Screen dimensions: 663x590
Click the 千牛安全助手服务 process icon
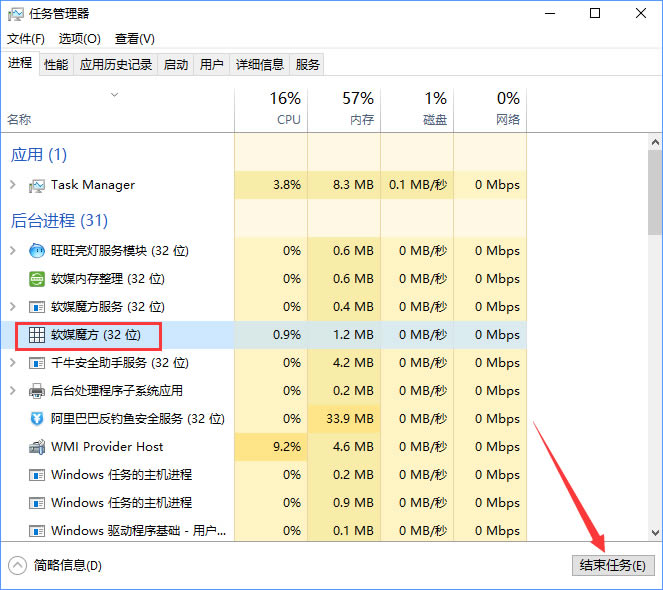(37, 363)
